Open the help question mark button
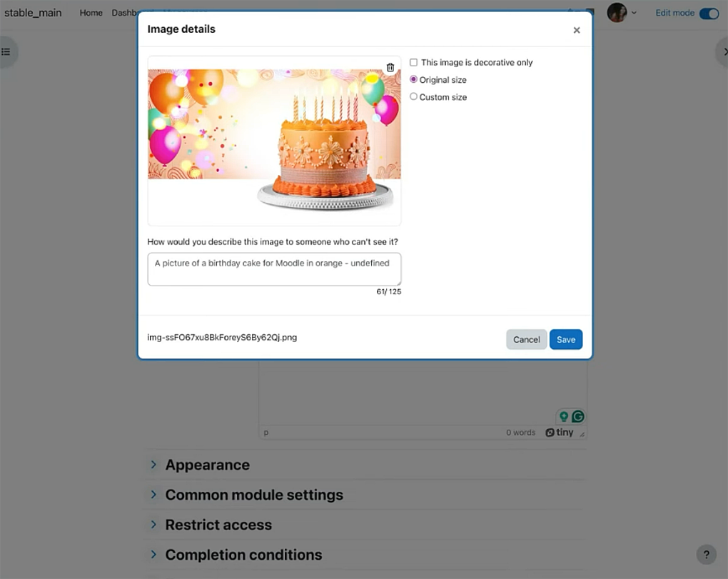Screen dimensions: 728x579 coord(706,555)
